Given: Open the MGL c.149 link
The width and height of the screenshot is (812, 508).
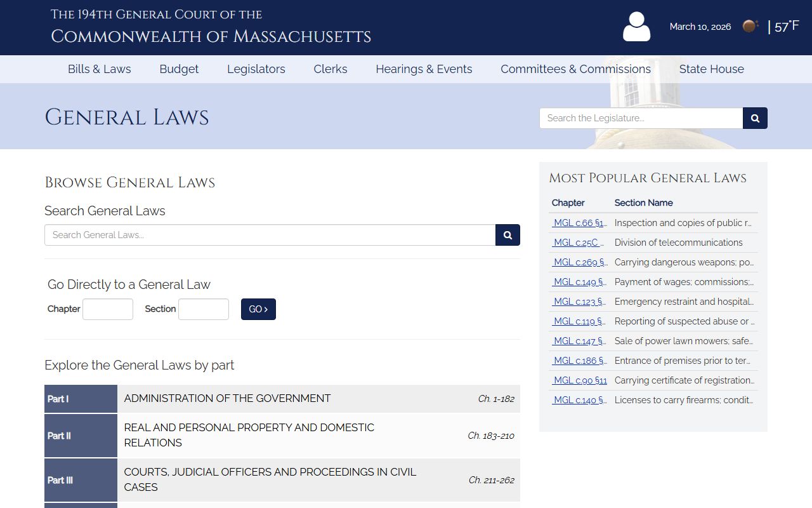Looking at the screenshot, I should [x=579, y=282].
